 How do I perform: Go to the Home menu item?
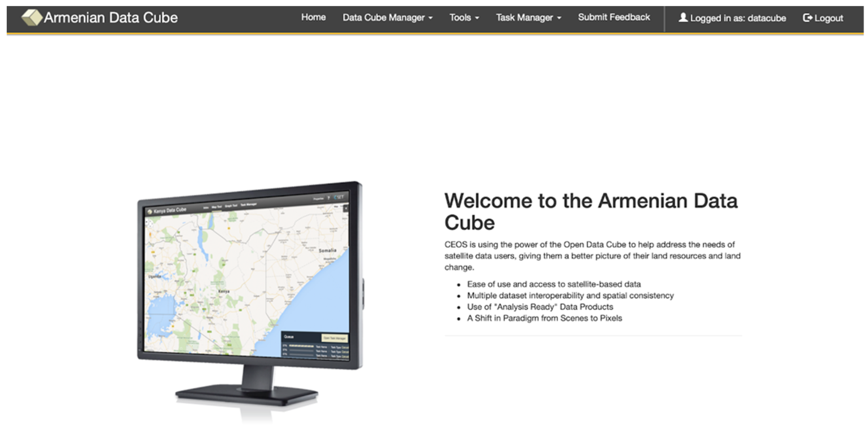(313, 17)
